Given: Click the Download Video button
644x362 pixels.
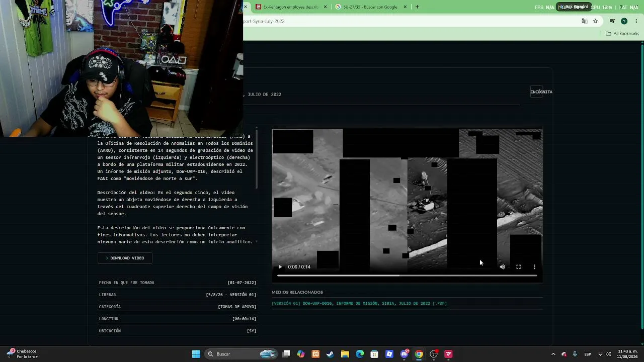Looking at the screenshot, I should click(125, 258).
